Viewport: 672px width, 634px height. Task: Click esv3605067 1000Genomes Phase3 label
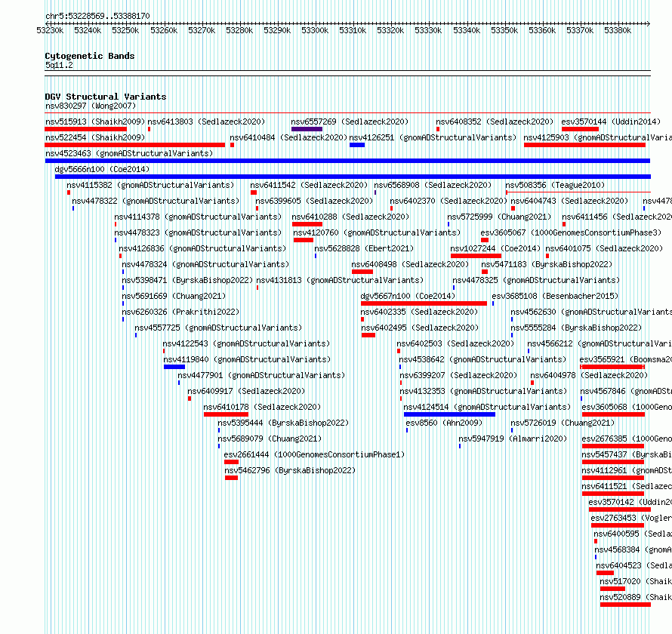[x=571, y=232]
